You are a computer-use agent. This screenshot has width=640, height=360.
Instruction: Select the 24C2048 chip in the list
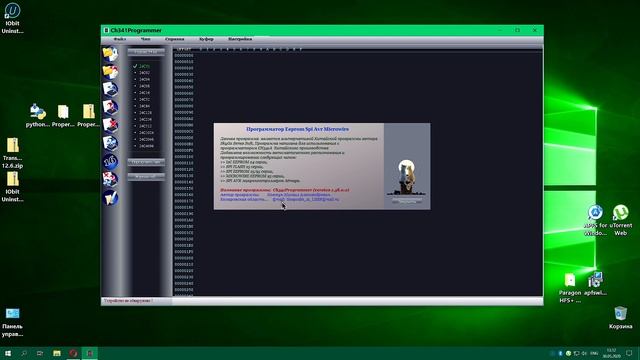146,139
